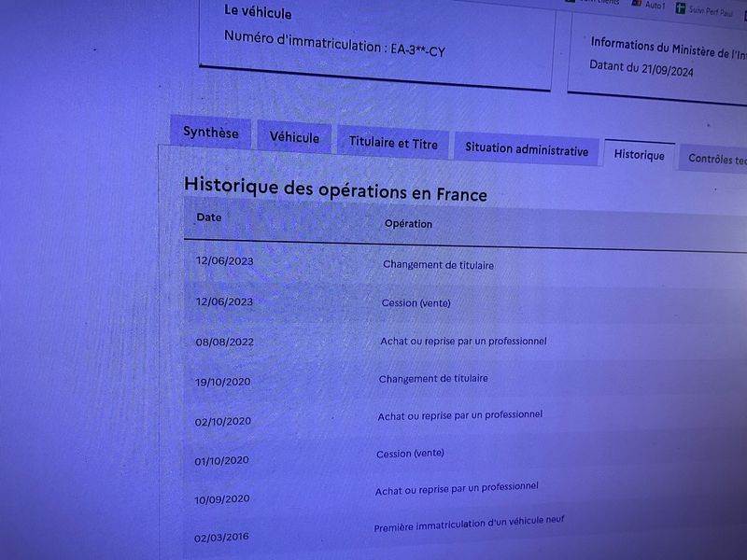Select the 02/03/2016 date cell
The width and height of the screenshot is (747, 560).
221,538
